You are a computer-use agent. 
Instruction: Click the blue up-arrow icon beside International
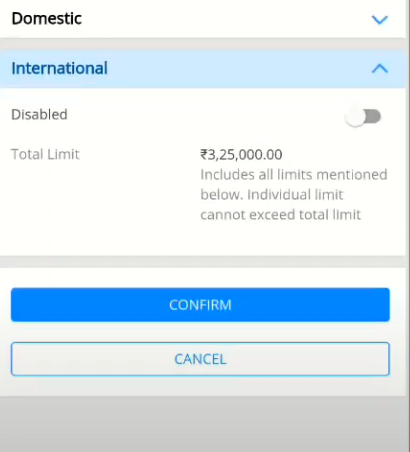click(380, 69)
